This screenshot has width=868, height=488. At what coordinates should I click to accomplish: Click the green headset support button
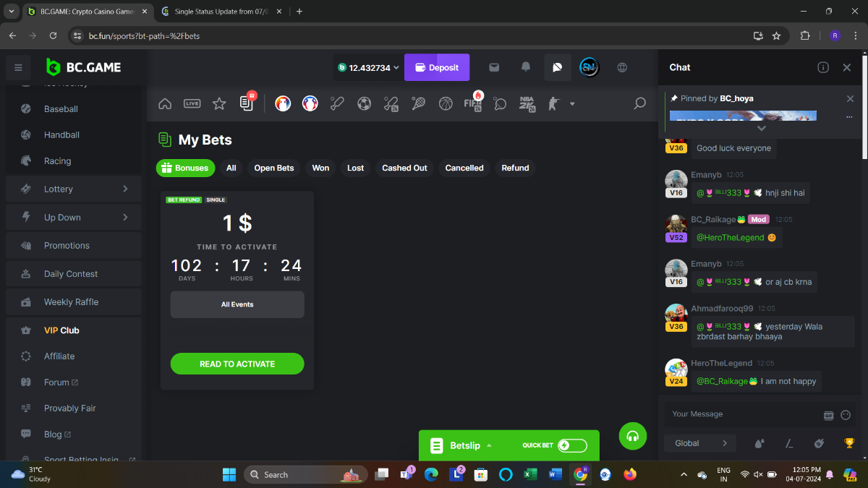[x=633, y=436]
